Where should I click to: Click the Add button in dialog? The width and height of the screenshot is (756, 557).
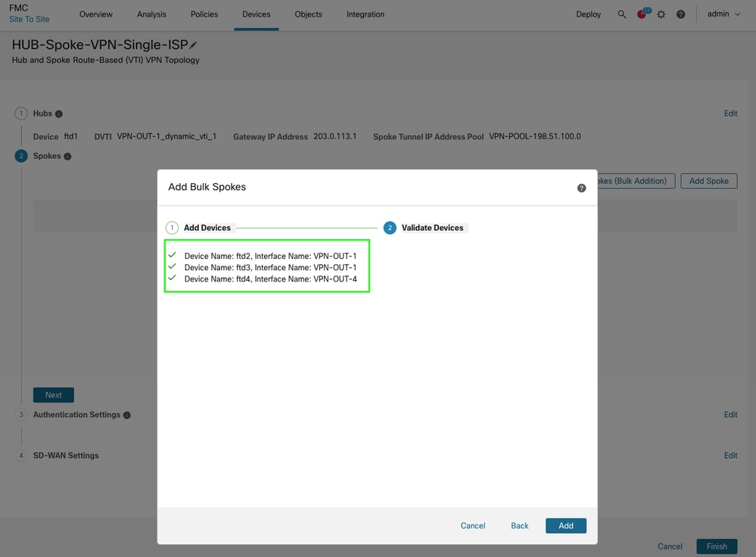coord(565,525)
